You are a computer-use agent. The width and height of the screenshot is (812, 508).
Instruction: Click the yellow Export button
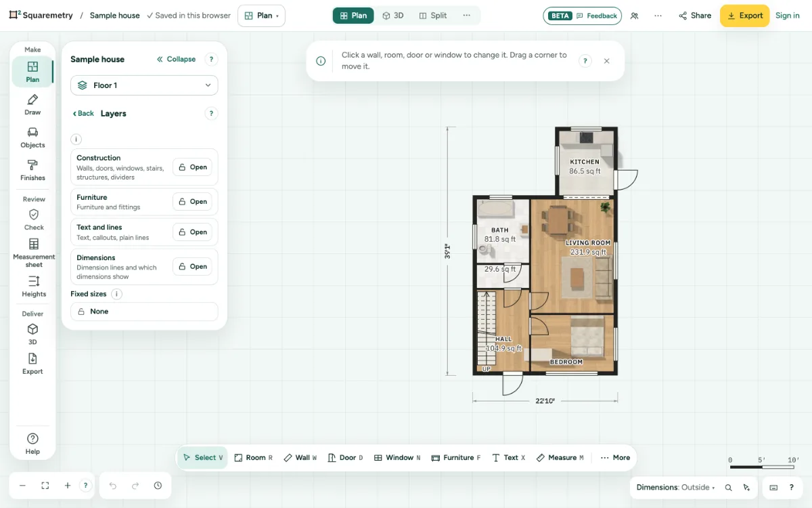[x=744, y=16]
